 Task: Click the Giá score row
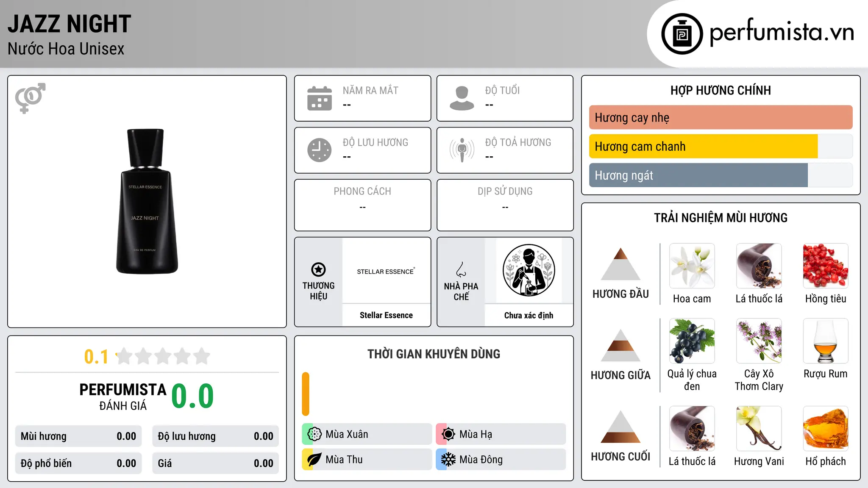215,463
